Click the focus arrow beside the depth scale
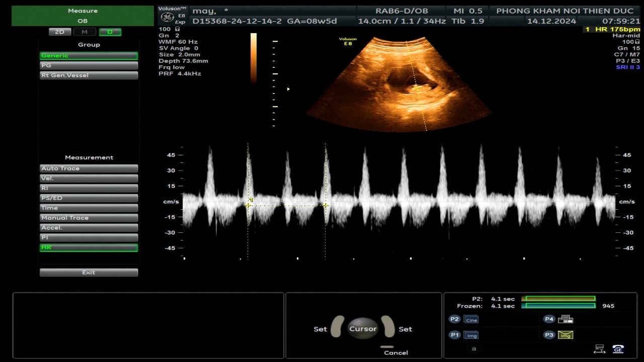644x362 pixels. pyautogui.click(x=288, y=89)
